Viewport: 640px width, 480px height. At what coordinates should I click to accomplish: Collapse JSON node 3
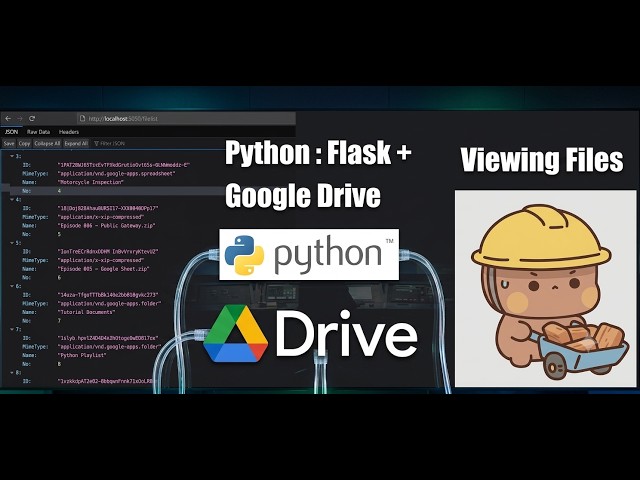(12, 156)
